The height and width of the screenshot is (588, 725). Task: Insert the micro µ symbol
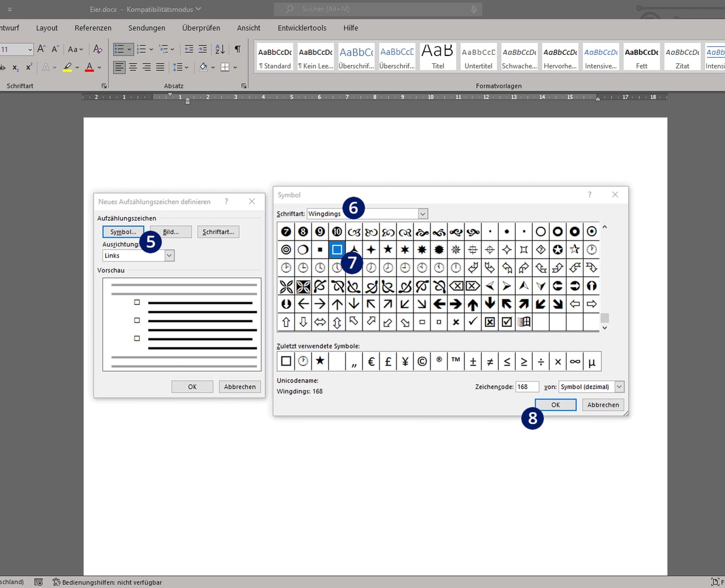click(592, 362)
